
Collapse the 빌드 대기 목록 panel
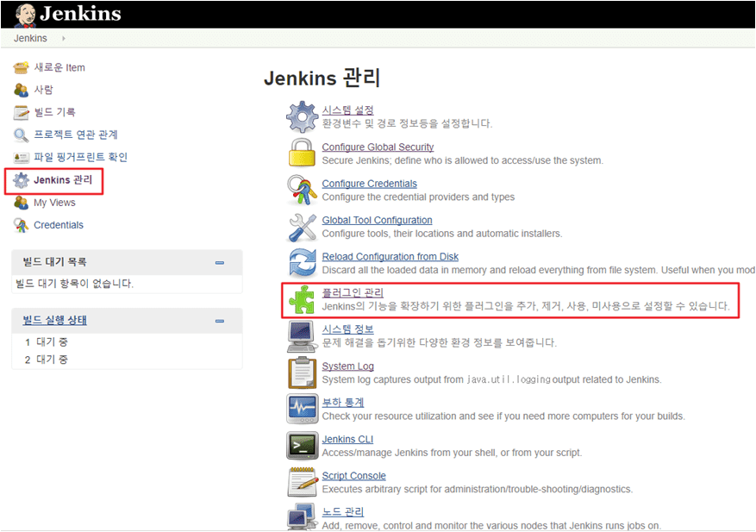pyautogui.click(x=220, y=263)
